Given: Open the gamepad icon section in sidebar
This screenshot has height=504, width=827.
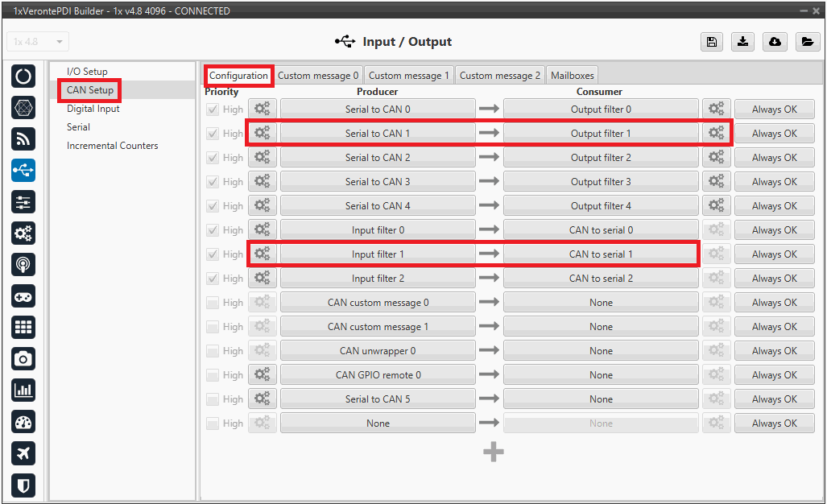Looking at the screenshot, I should click(x=23, y=296).
